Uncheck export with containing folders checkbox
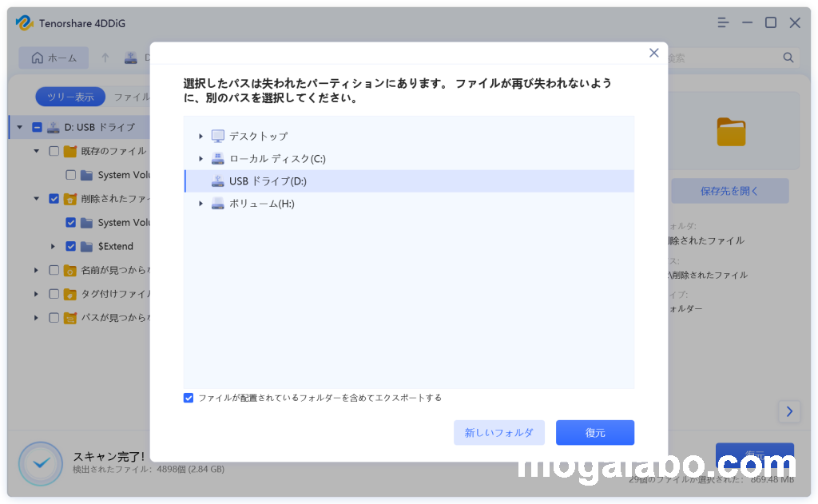Image resolution: width=818 pixels, height=504 pixels. click(189, 398)
